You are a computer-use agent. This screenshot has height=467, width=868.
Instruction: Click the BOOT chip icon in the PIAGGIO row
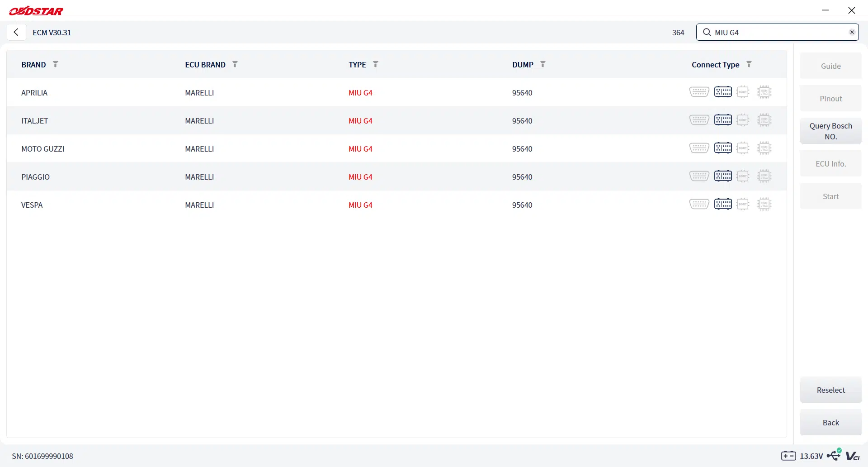pos(743,176)
